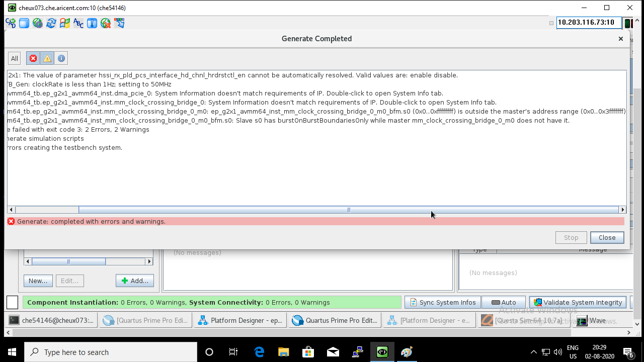Click the VNC viewer eye taskbar icon
The image size is (644, 362).
coord(382,352)
